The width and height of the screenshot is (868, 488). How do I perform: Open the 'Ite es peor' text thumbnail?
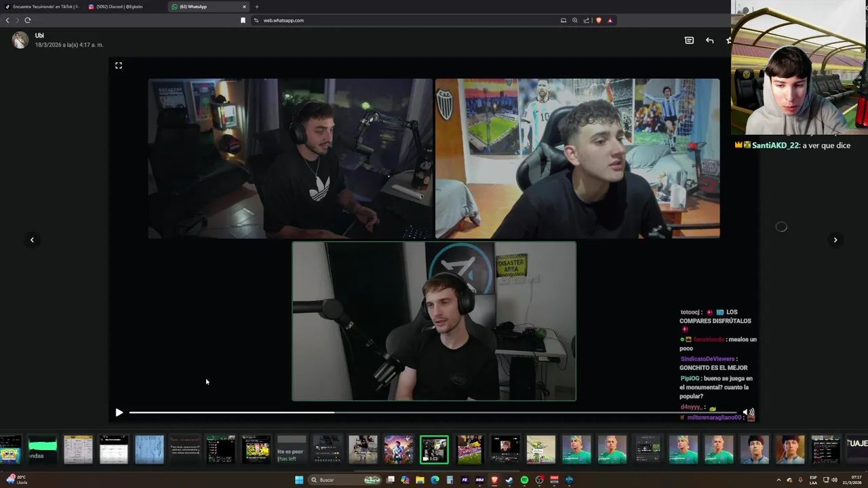(x=292, y=450)
